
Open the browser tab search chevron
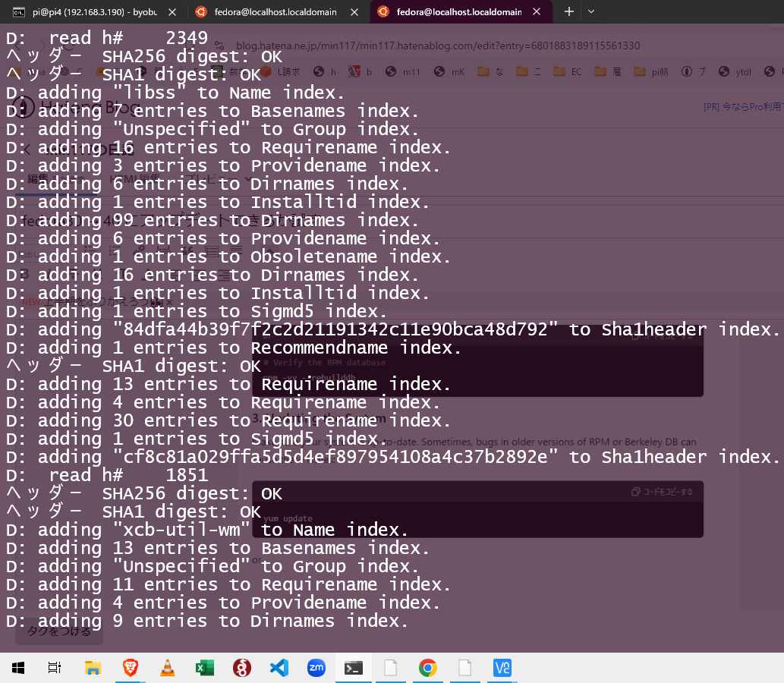click(x=591, y=11)
